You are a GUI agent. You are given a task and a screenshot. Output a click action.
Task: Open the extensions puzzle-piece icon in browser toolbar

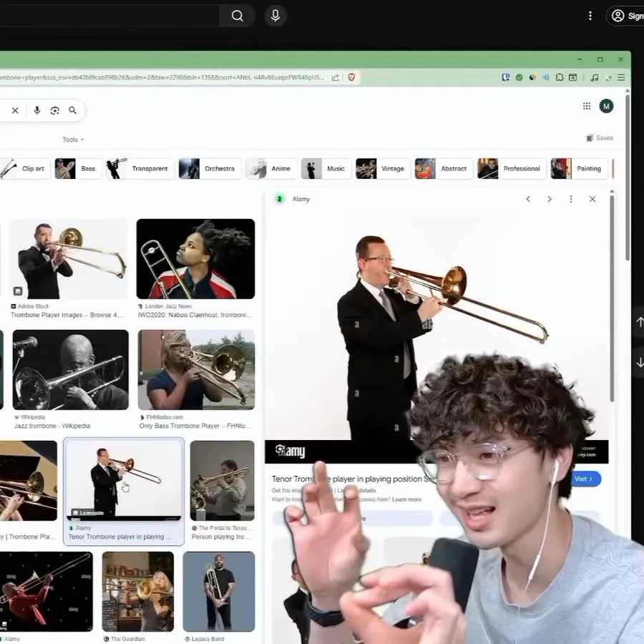pyautogui.click(x=560, y=77)
